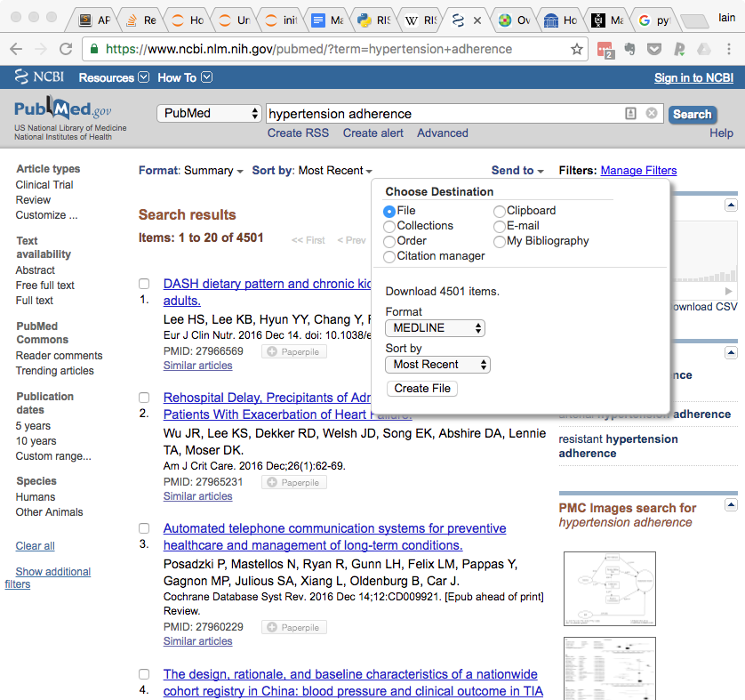
Task: Check the box for result 3 Automated telephone
Action: pos(144,528)
